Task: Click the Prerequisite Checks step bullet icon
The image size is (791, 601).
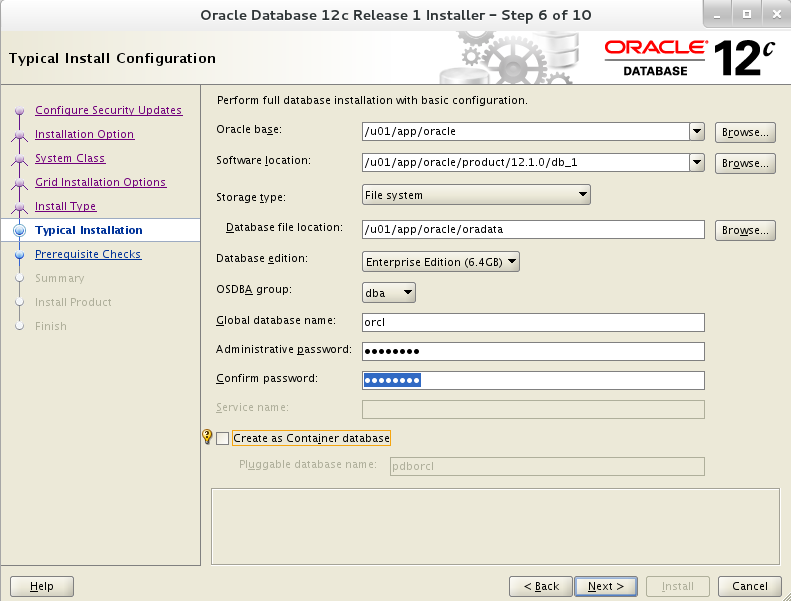Action: tap(20, 255)
